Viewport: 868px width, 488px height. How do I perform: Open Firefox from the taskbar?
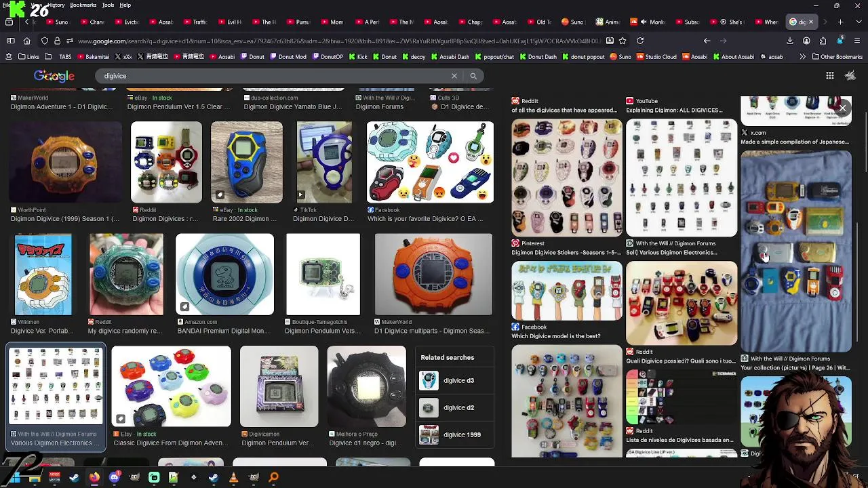[x=94, y=478]
